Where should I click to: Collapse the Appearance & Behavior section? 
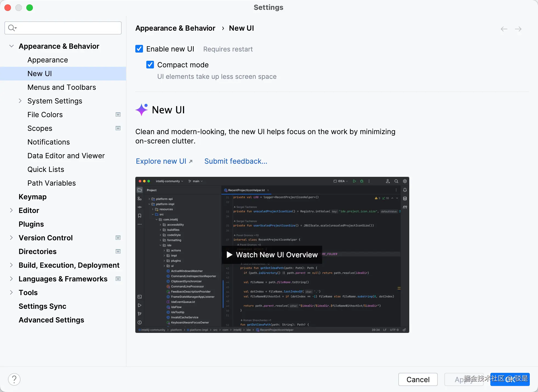(x=12, y=46)
